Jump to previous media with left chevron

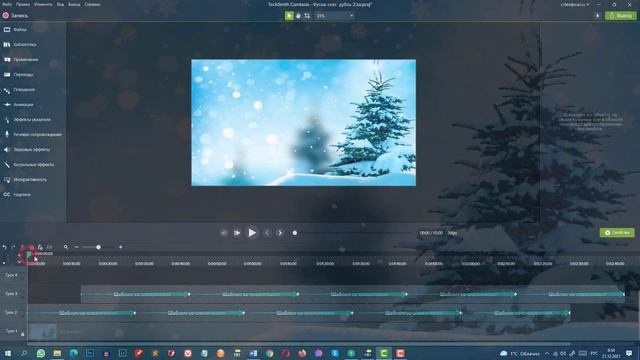point(267,233)
